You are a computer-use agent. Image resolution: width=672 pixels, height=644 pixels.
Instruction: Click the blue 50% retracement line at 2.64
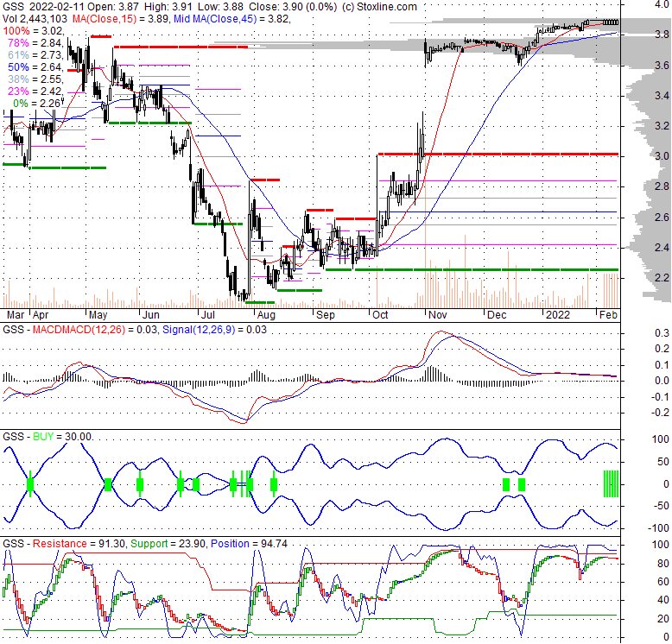(498, 212)
